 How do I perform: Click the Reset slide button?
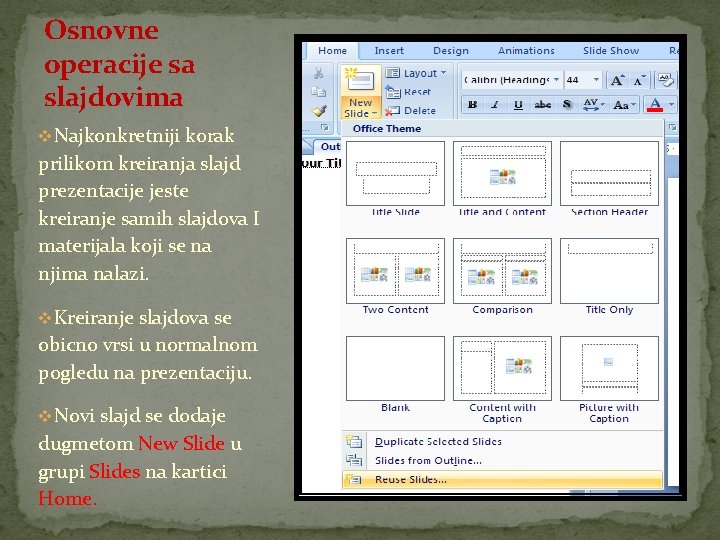(408, 92)
